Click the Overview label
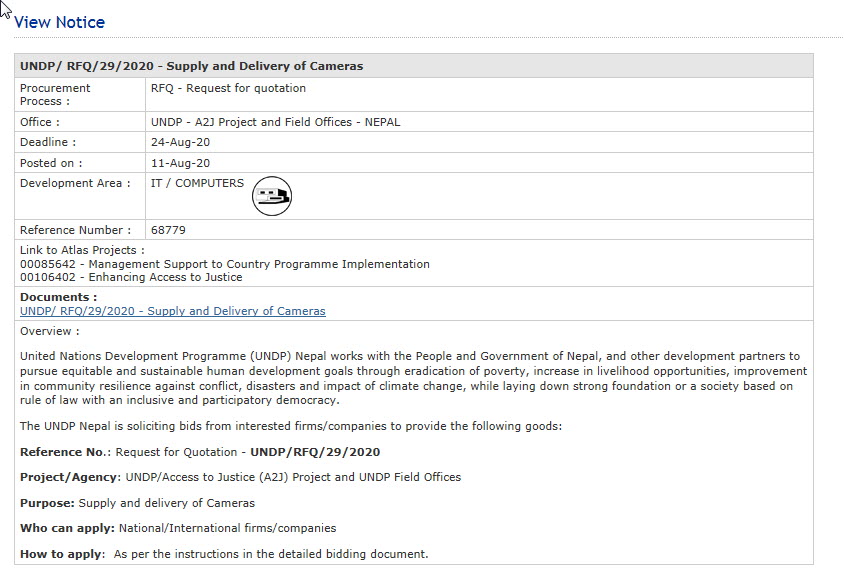The height and width of the screenshot is (585, 844). pyautogui.click(x=49, y=331)
